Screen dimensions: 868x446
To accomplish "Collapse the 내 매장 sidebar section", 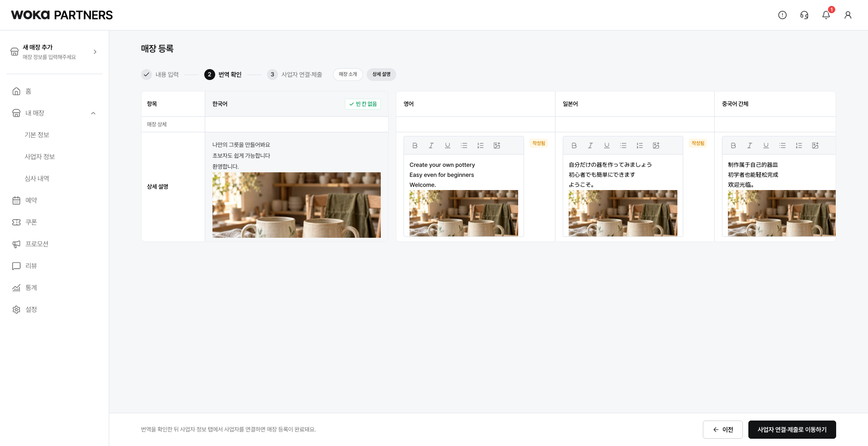I will 93,113.
